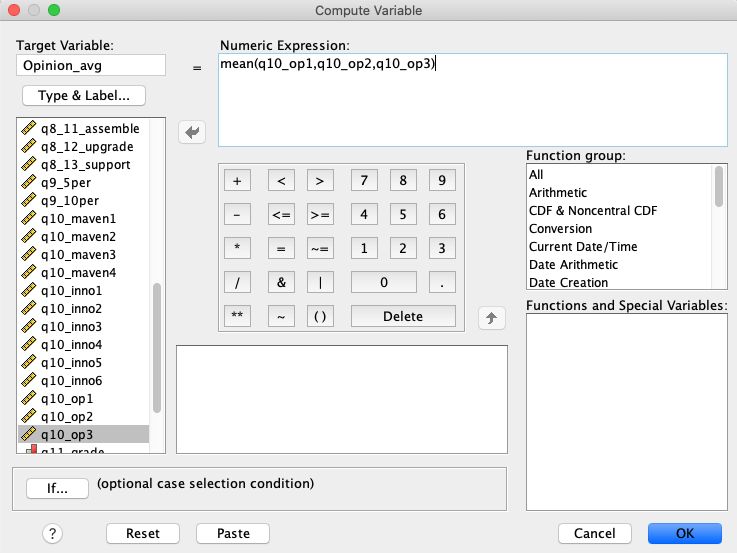Select variable q10_inno3
The height and width of the screenshot is (553, 737).
click(x=84, y=327)
